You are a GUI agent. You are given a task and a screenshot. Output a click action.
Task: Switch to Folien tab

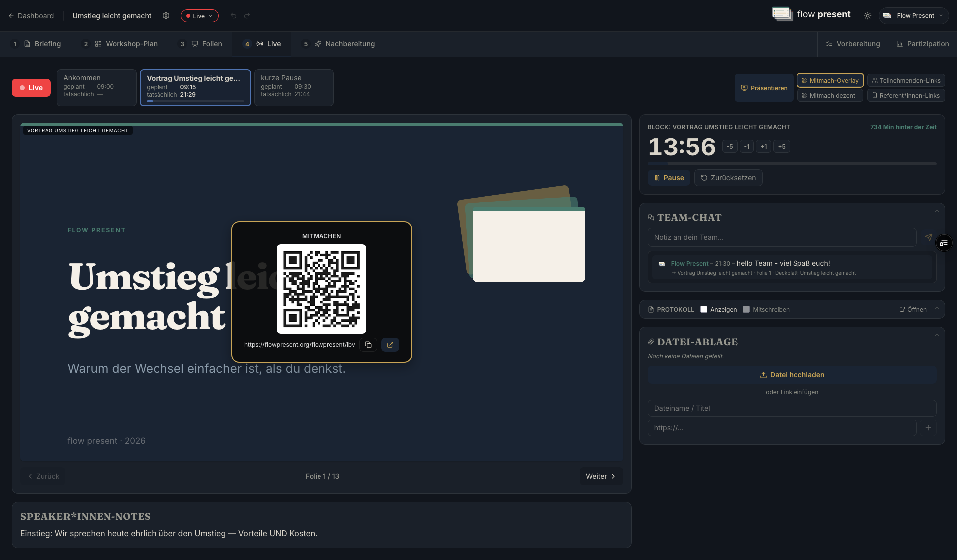pyautogui.click(x=201, y=44)
